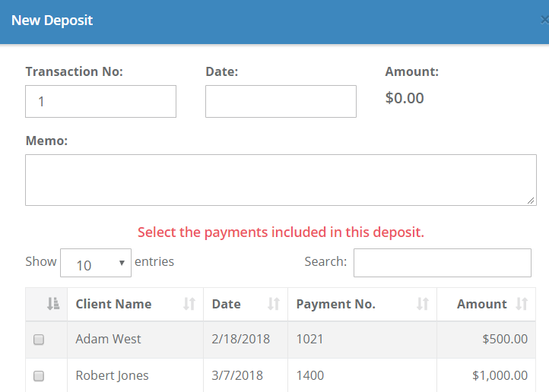The width and height of the screenshot is (549, 392).
Task: Sort table by Client Name header
Action: pyautogui.click(x=114, y=304)
